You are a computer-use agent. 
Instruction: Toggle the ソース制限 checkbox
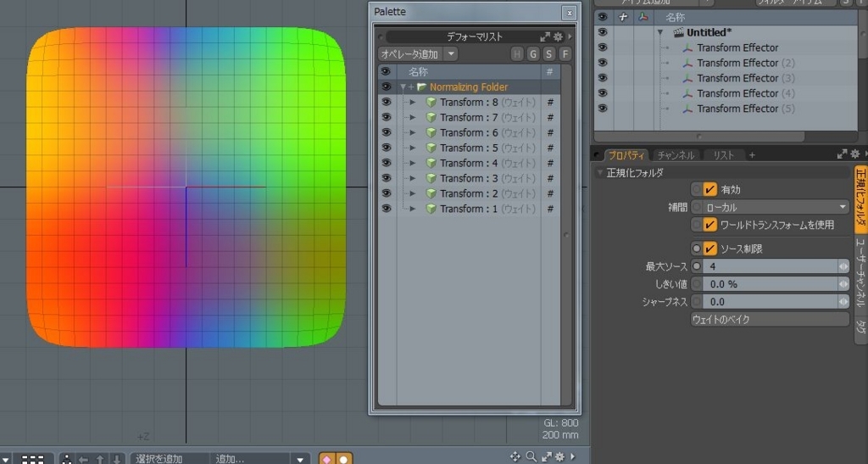(x=709, y=249)
